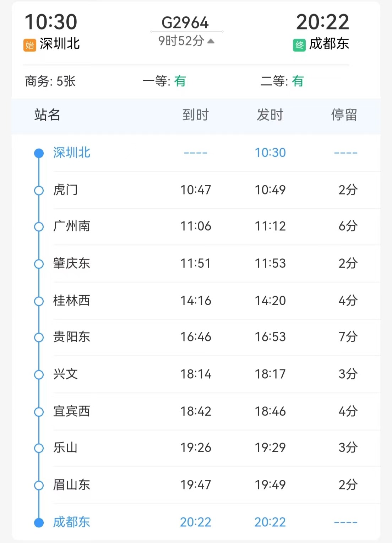The height and width of the screenshot is (543, 392).
Task: Select the filled dot beside 成都东 stop
Action: coord(39,522)
